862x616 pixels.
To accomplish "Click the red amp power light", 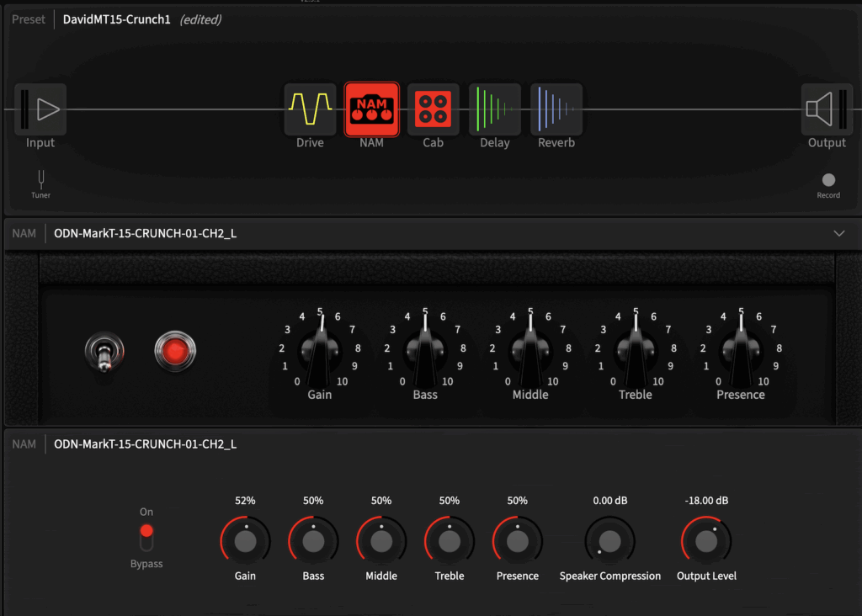I will pos(175,351).
